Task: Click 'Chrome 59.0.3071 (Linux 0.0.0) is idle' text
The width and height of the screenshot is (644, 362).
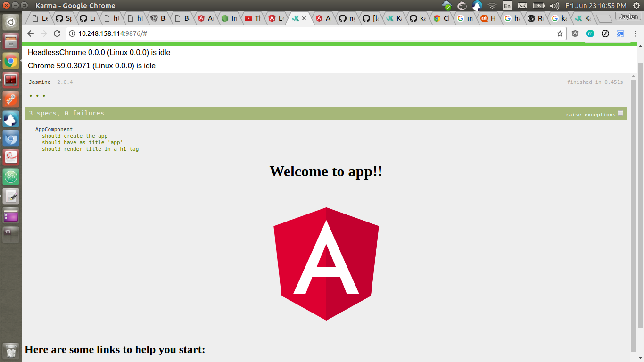Action: click(91, 66)
